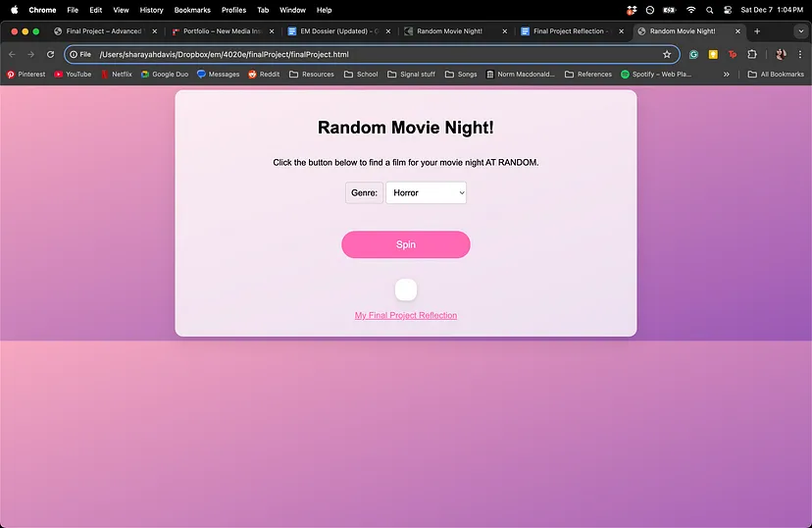Expand the All Bookmarks folder
The width and height of the screenshot is (812, 528).
776,75
